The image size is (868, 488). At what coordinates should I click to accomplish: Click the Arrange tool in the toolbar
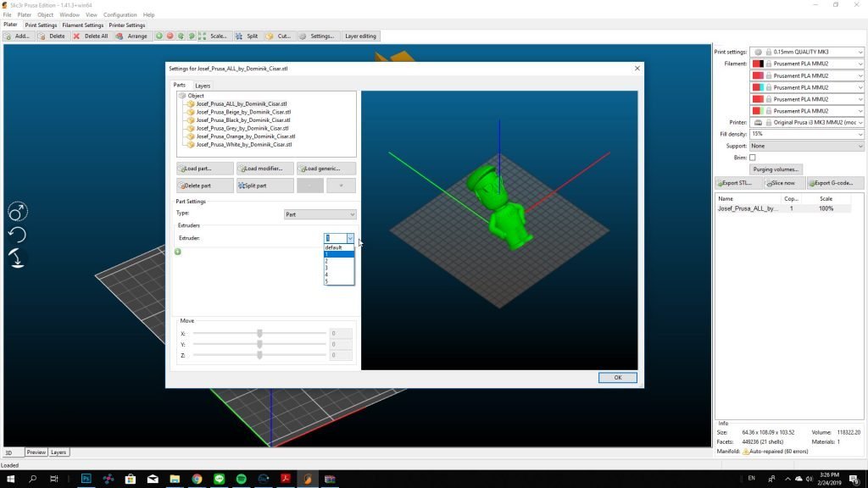[x=131, y=36]
